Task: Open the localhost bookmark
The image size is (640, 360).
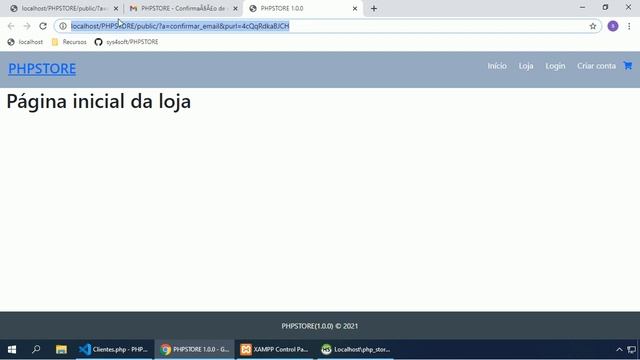Action: point(25,42)
